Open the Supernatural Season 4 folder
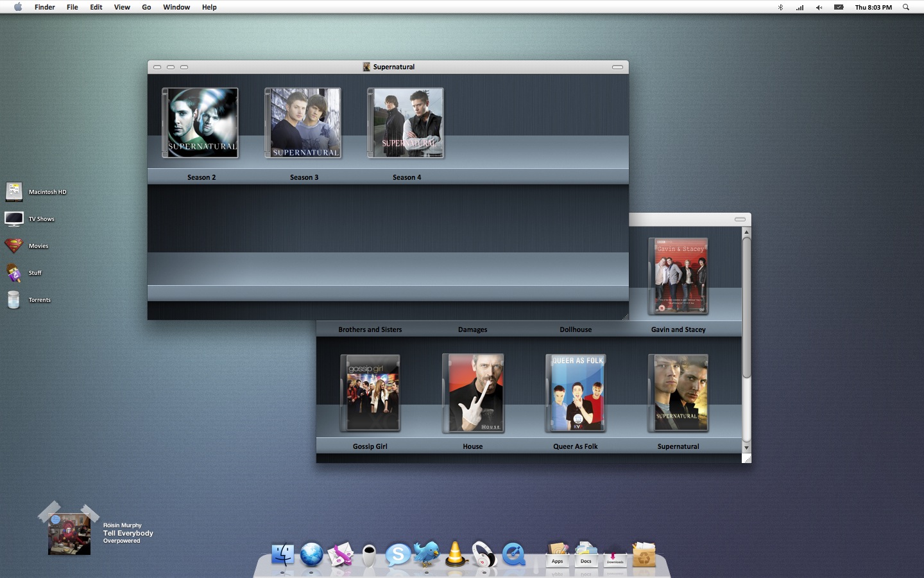Screen dimensions: 924x578 tap(406, 123)
